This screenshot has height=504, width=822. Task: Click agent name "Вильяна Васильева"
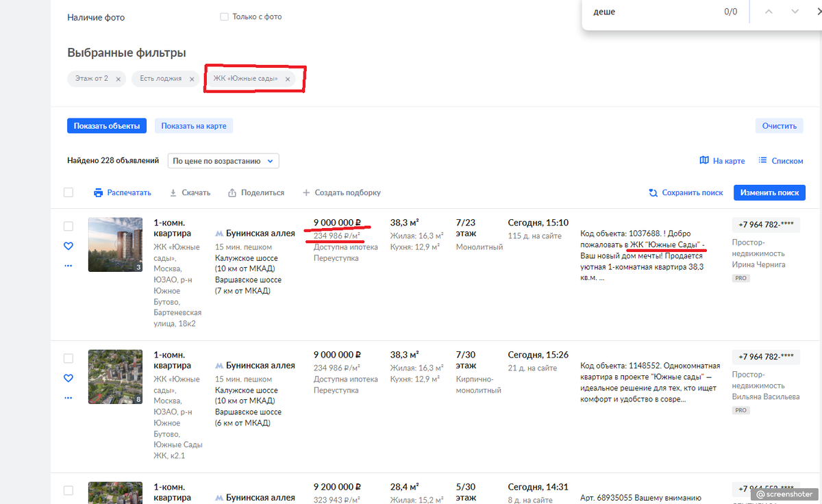(x=766, y=396)
